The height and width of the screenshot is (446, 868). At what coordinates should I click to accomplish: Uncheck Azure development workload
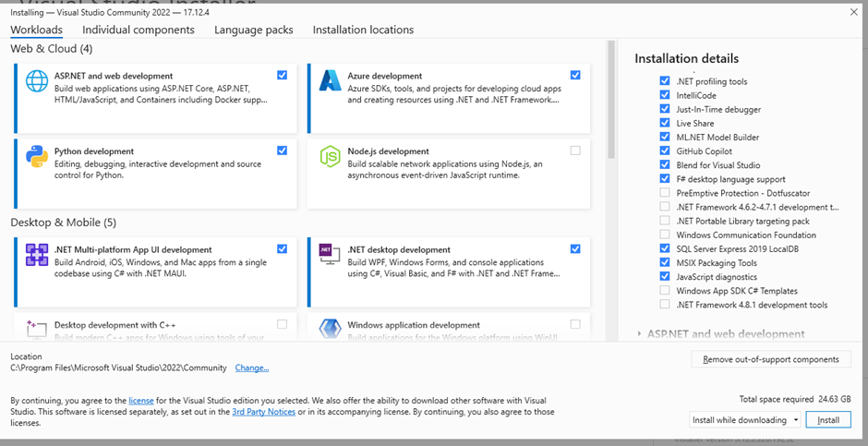click(575, 75)
